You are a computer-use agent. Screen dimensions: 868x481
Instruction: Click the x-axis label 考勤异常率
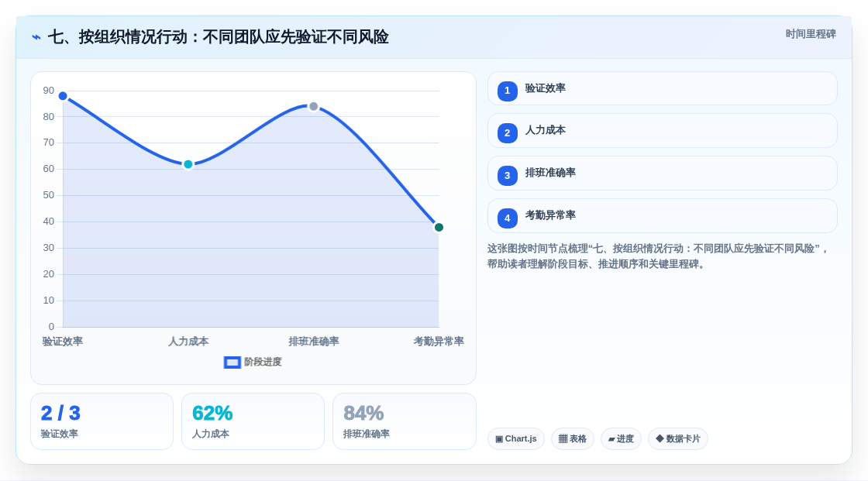coord(439,342)
